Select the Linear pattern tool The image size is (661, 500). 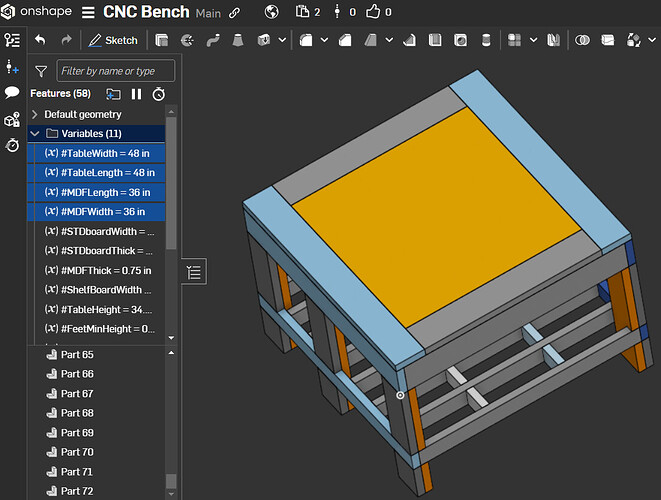tap(514, 40)
